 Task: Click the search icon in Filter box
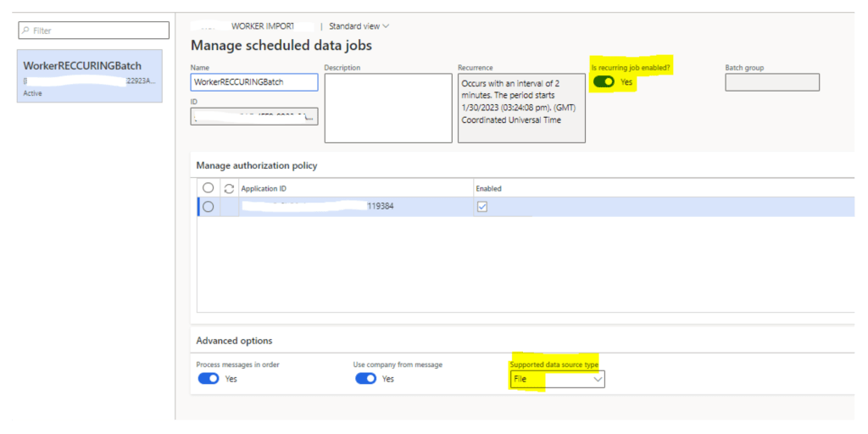point(26,31)
